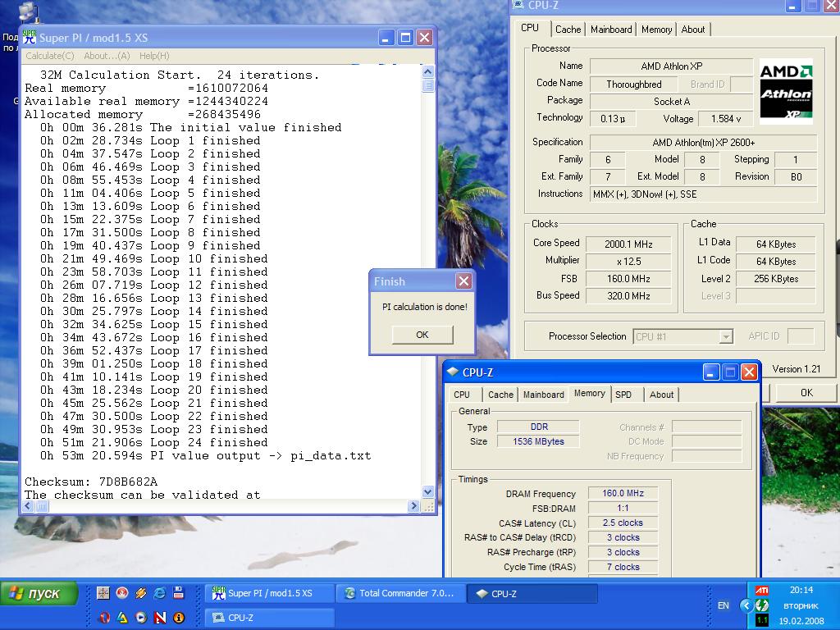Click the Super PI title bar icon

30,37
